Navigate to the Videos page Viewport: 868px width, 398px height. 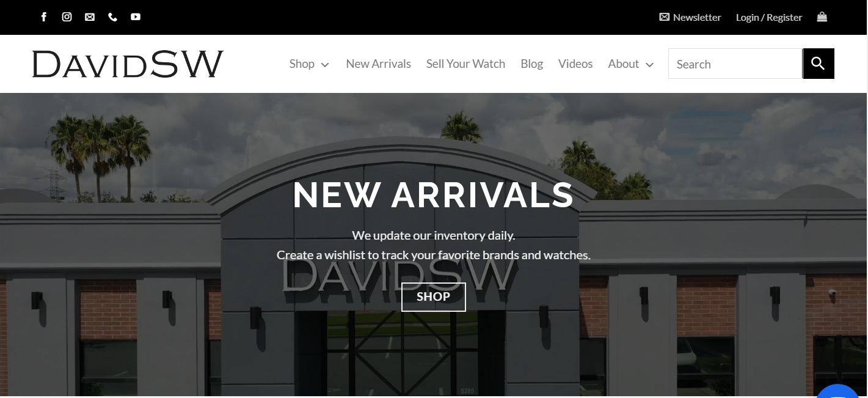(575, 64)
